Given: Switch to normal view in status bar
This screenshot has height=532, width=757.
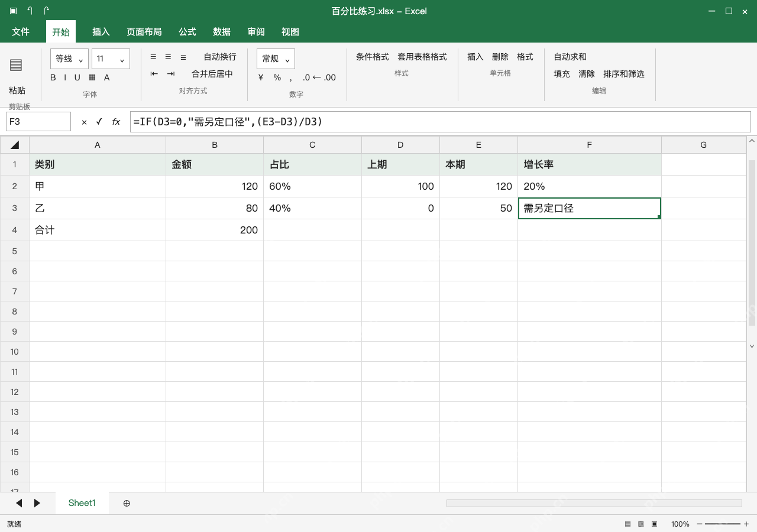Looking at the screenshot, I should point(627,524).
